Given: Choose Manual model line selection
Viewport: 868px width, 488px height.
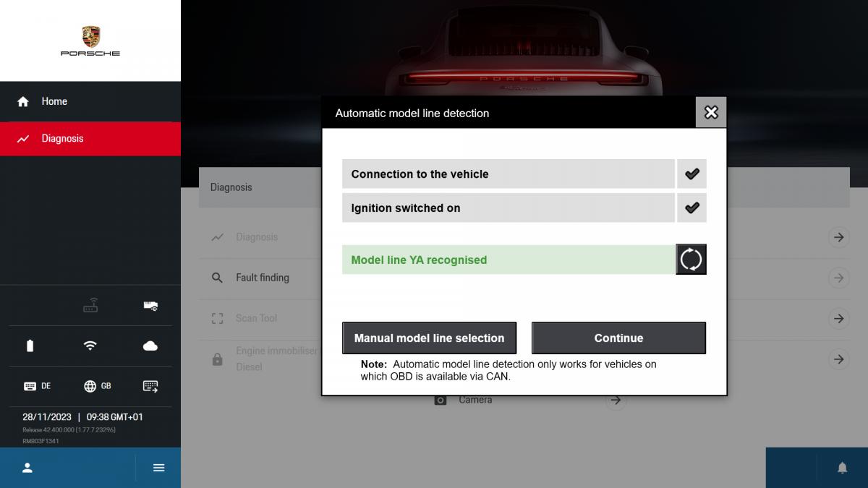Looking at the screenshot, I should 429,338.
